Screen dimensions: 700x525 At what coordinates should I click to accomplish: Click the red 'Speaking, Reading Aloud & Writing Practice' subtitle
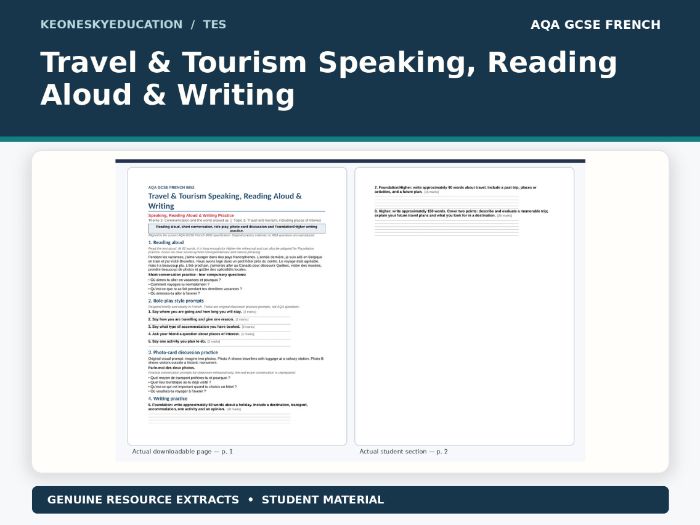tap(191, 215)
